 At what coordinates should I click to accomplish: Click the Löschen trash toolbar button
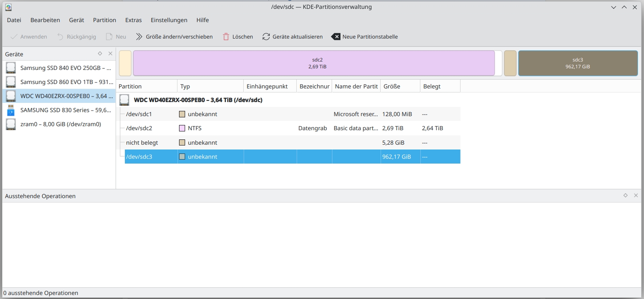[238, 37]
